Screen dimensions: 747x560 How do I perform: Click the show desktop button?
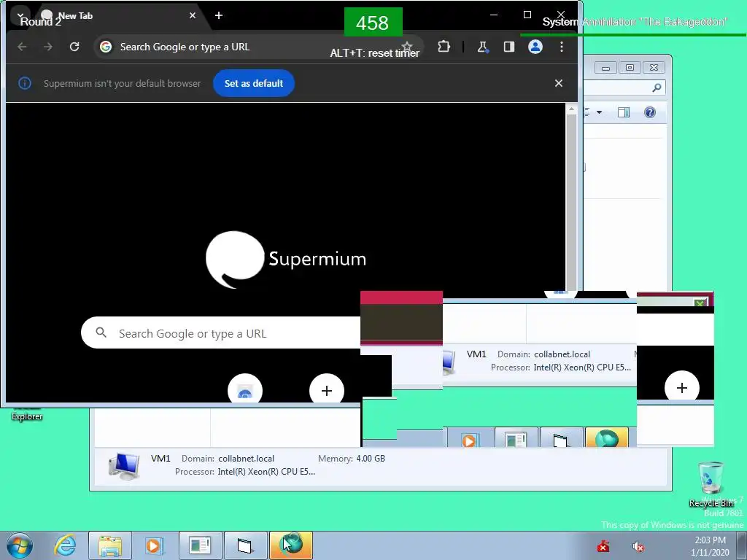point(742,545)
